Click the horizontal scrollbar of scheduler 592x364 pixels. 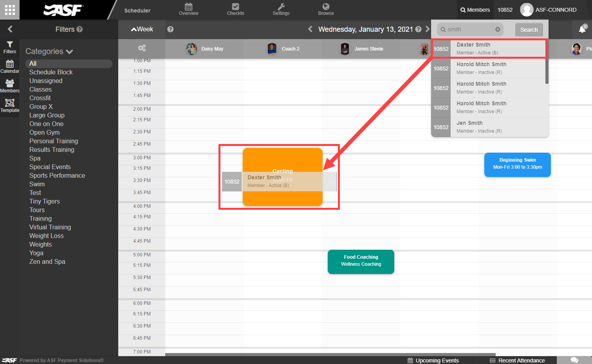[x=330, y=355]
